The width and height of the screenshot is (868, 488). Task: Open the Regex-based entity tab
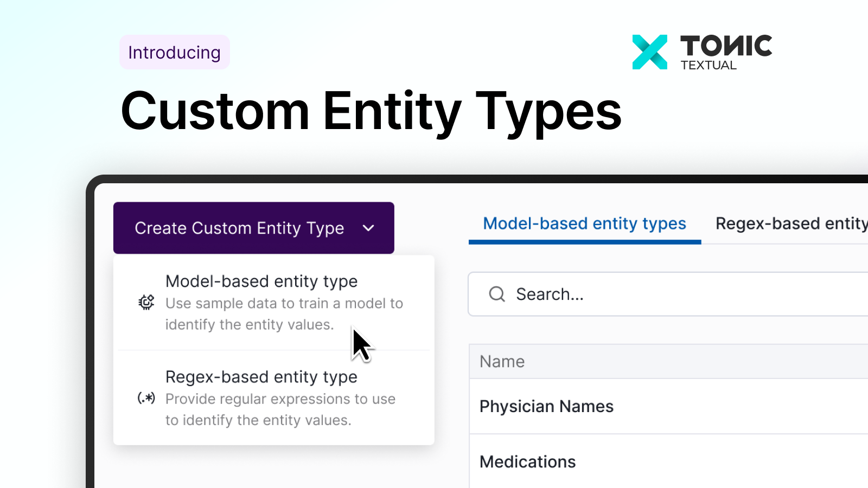[791, 224]
